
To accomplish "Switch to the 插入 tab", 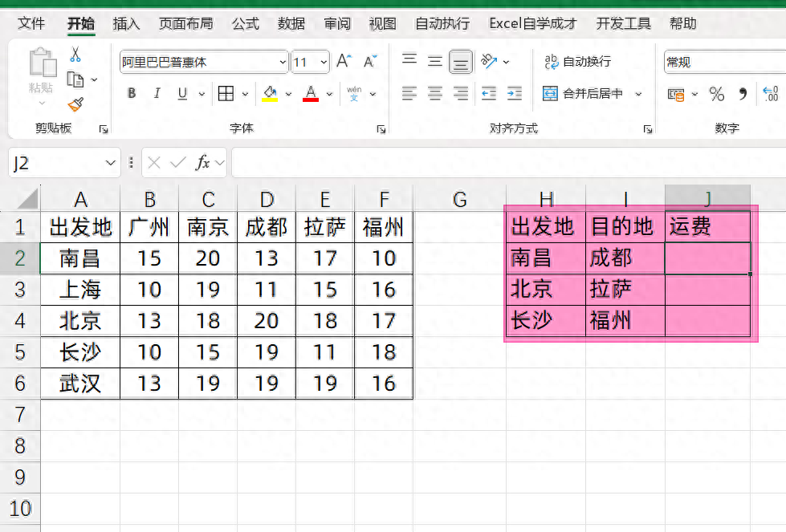I will click(126, 23).
